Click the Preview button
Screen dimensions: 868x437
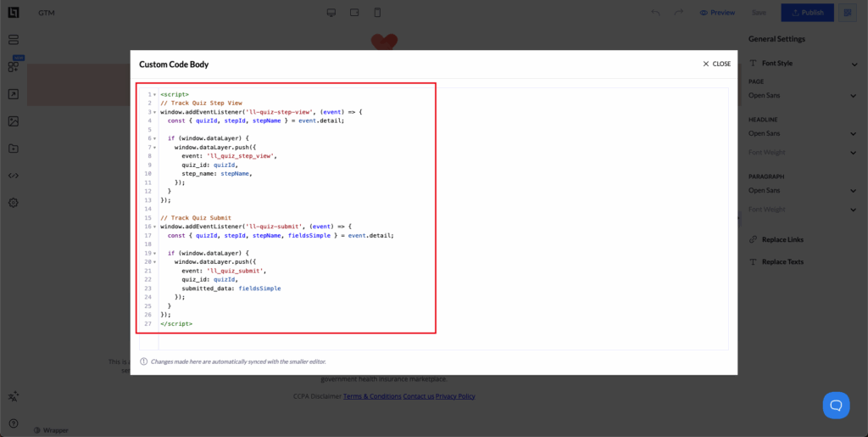717,13
